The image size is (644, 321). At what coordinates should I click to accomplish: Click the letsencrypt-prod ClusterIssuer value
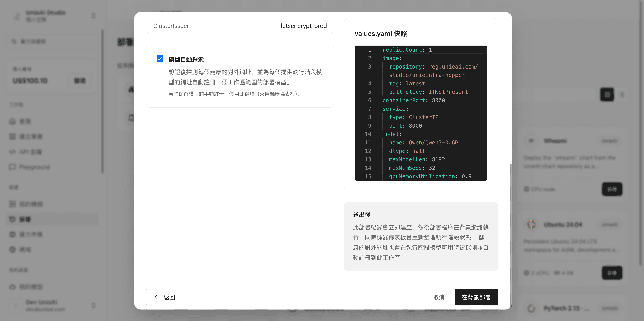click(x=304, y=26)
